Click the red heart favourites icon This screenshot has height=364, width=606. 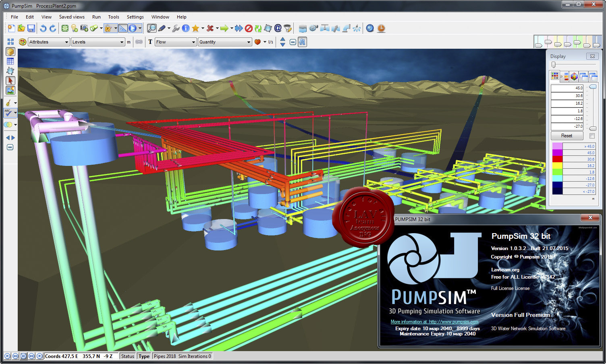pyautogui.click(x=257, y=42)
